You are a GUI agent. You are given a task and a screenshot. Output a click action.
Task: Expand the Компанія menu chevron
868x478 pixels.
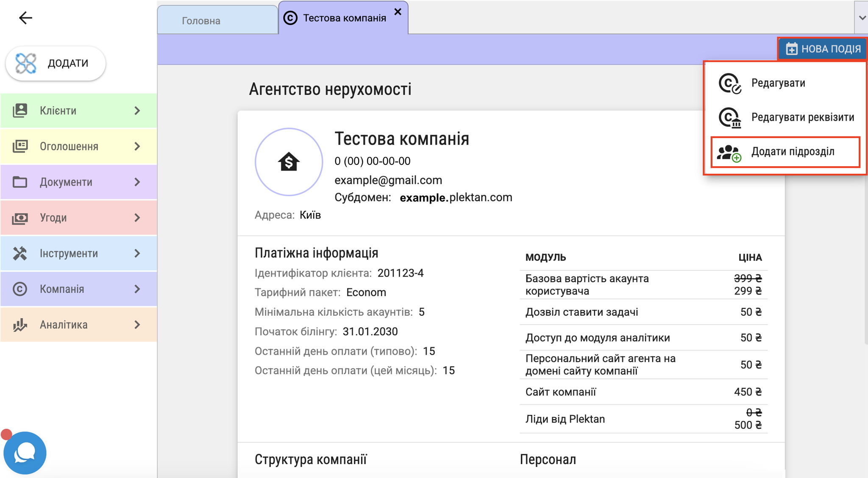(x=137, y=289)
